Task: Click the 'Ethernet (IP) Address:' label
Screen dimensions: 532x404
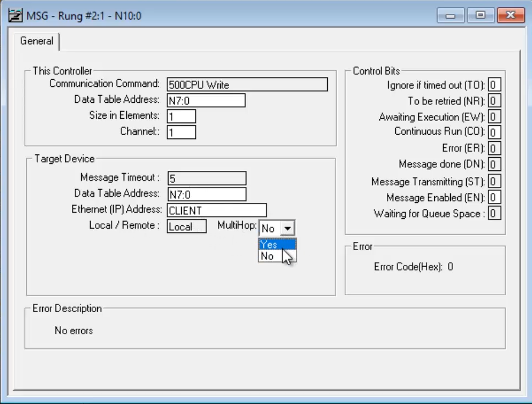Action: 116,209
